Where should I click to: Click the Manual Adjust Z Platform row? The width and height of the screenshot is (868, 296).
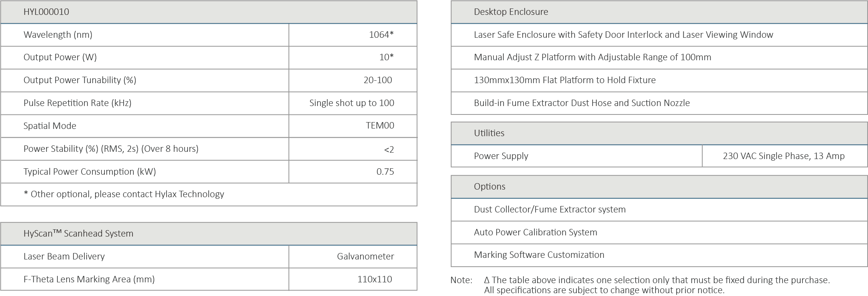(592, 57)
